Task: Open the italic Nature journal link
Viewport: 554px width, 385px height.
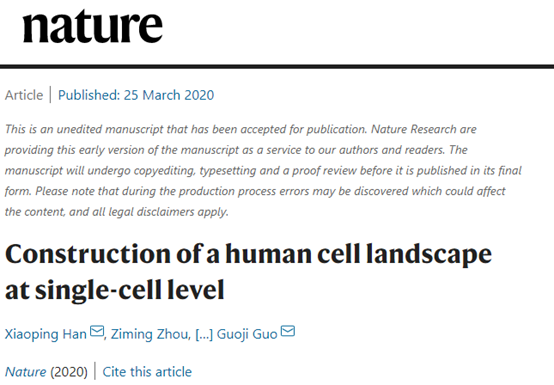Action: [25, 372]
